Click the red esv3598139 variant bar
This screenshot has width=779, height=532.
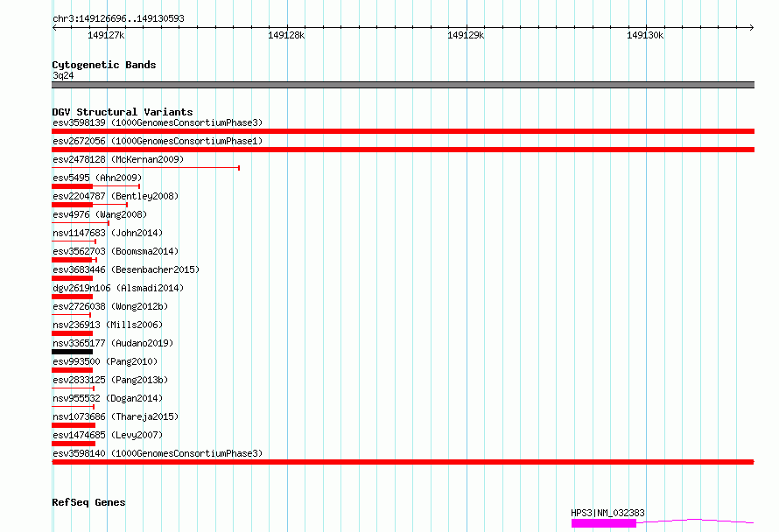(403, 131)
